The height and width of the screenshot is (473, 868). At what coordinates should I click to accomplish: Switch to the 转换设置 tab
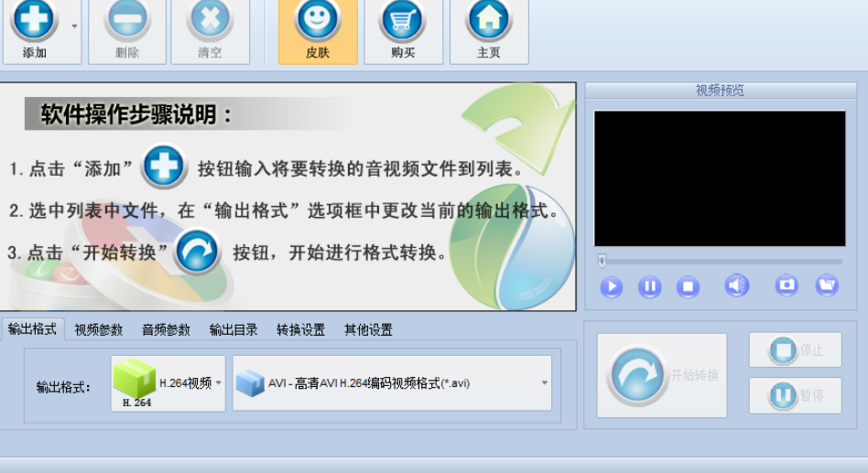(x=300, y=330)
